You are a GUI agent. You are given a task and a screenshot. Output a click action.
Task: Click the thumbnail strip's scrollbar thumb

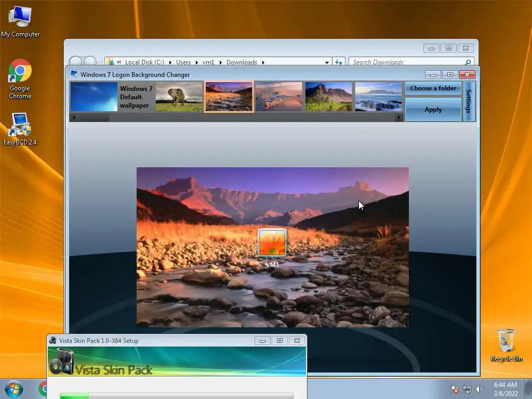click(x=93, y=118)
